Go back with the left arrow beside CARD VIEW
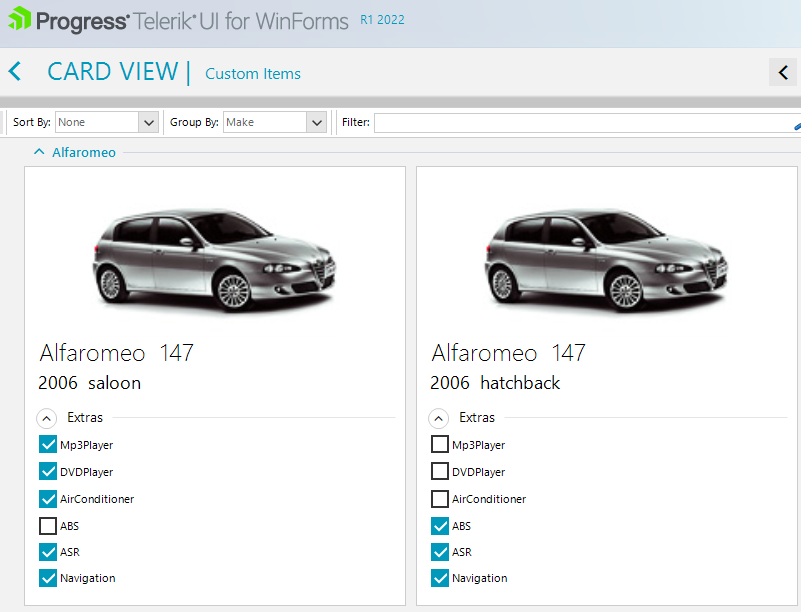The height and width of the screenshot is (612, 801). point(15,71)
